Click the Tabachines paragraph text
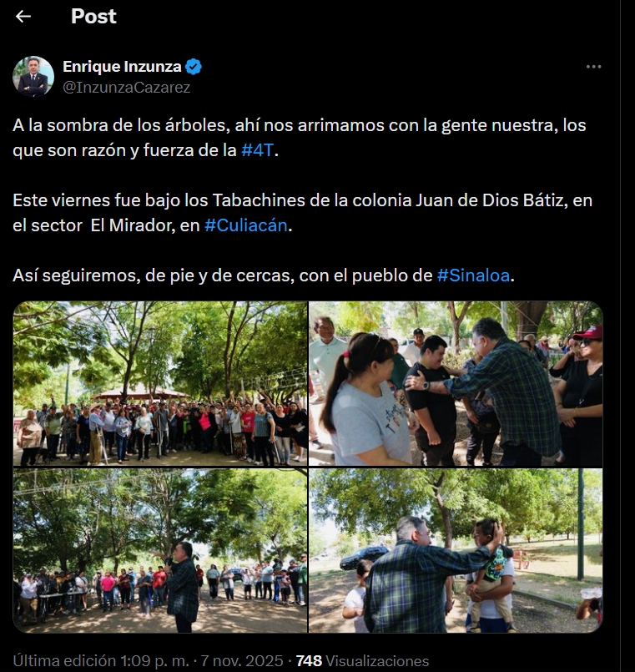Viewport: 635px width, 672px height. click(x=303, y=213)
